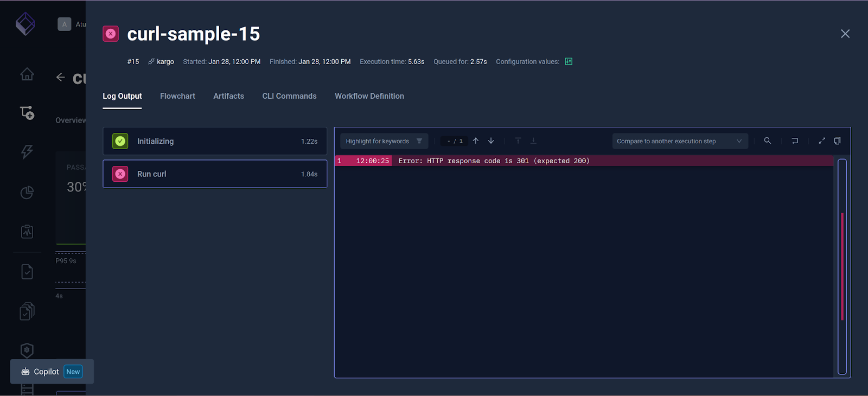
Task: Click the error status icon beside title
Action: tap(111, 34)
